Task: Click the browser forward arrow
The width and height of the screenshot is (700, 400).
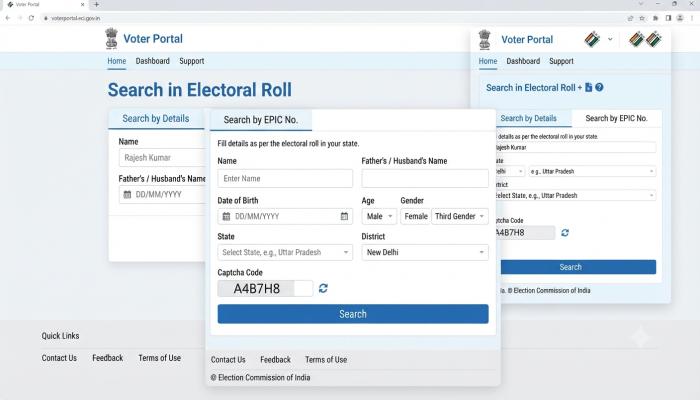Action: point(20,18)
